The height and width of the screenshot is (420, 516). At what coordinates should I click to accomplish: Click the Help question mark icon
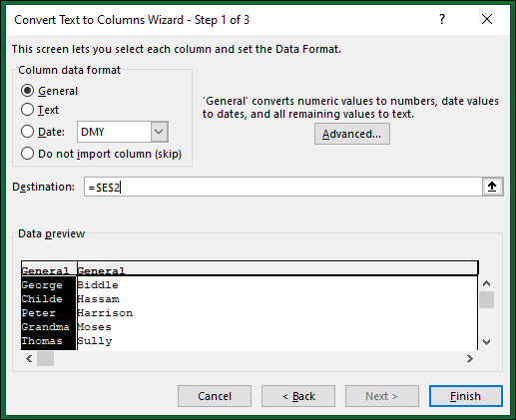point(442,19)
